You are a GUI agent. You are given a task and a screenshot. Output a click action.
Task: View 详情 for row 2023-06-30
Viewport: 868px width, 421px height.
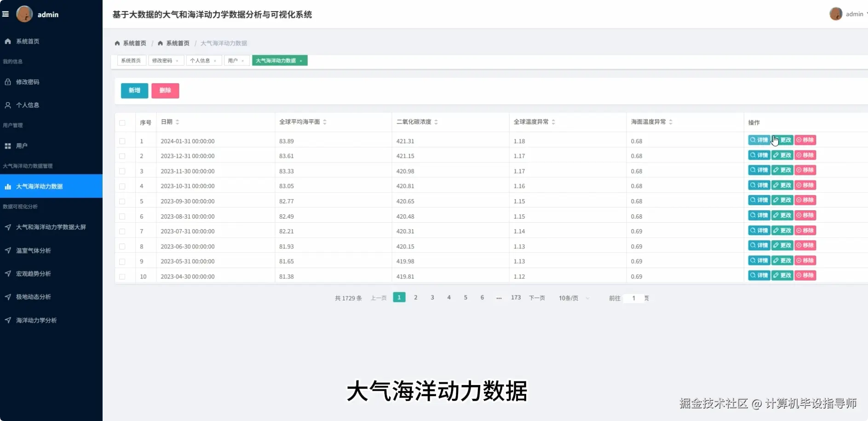[759, 245]
